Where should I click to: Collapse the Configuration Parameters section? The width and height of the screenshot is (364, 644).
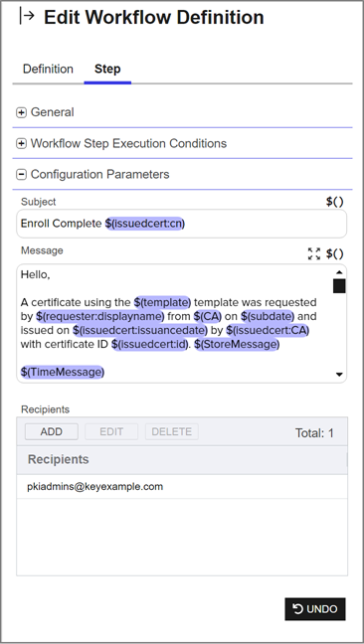21,175
